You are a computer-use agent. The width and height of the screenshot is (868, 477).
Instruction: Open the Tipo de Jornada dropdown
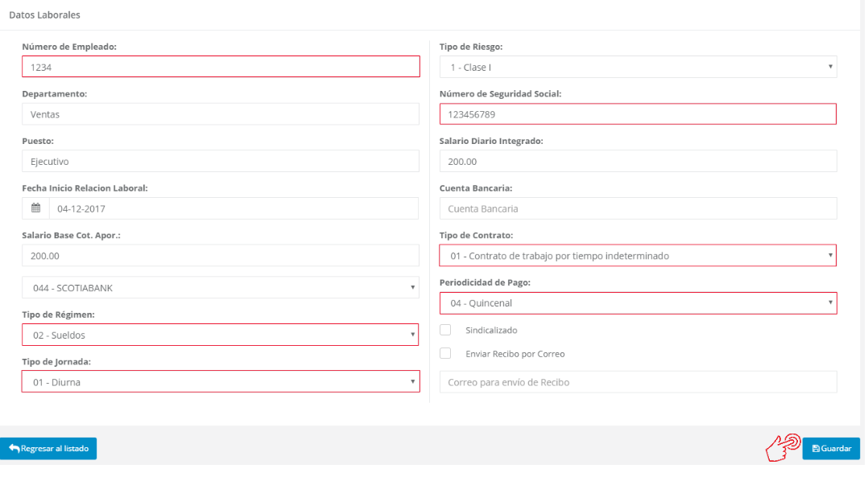coord(220,382)
